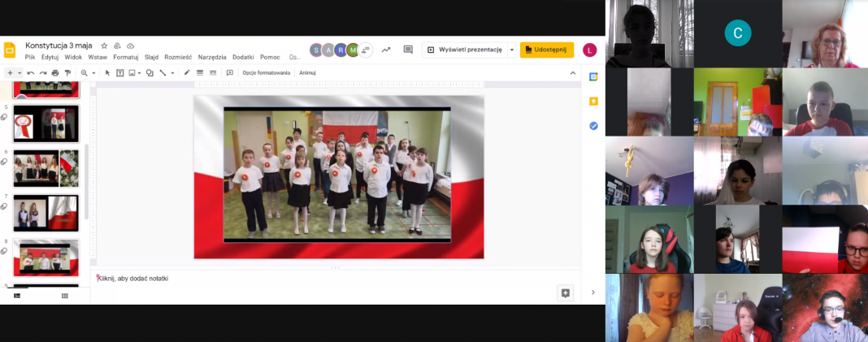Image resolution: width=868 pixels, height=342 pixels.
Task: Select the paint format tool
Action: [67, 73]
